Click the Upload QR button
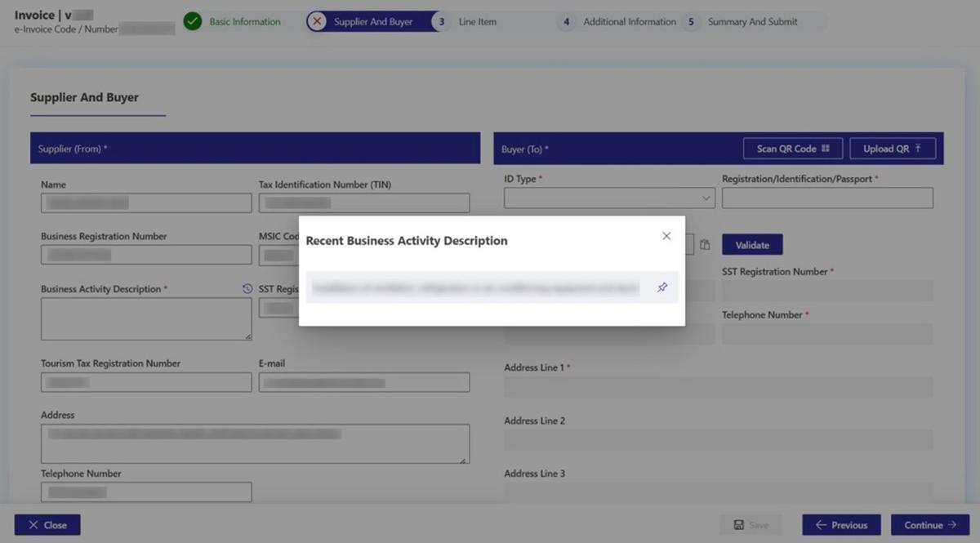The width and height of the screenshot is (980, 543). tap(893, 149)
